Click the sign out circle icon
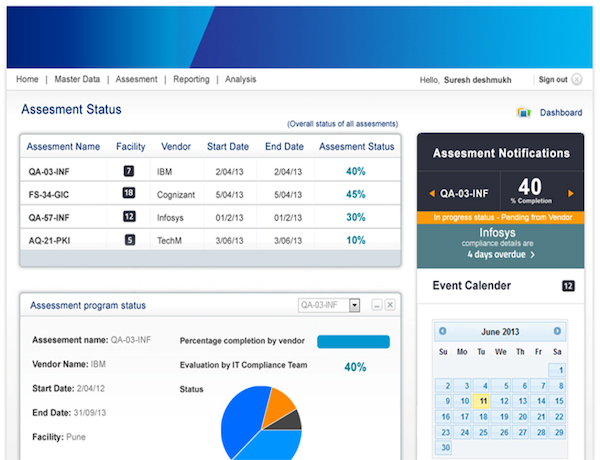Image resolution: width=600 pixels, height=460 pixels. (577, 80)
